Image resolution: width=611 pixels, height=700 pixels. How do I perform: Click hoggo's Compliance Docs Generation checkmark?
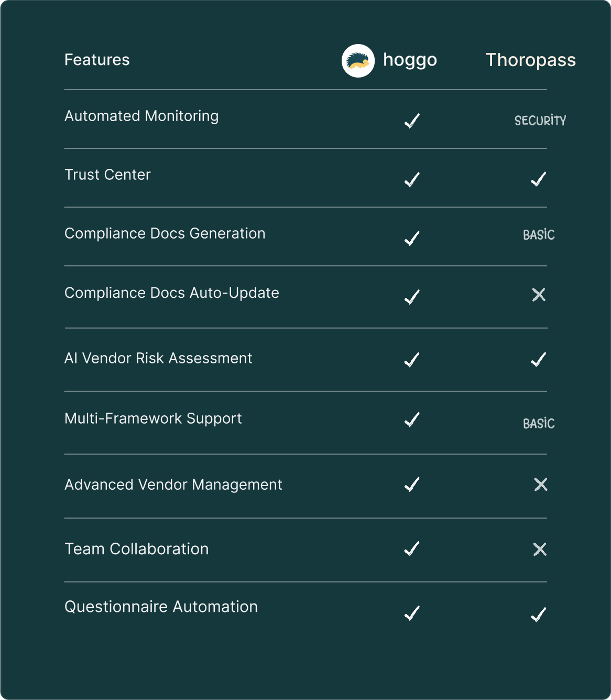tap(412, 239)
